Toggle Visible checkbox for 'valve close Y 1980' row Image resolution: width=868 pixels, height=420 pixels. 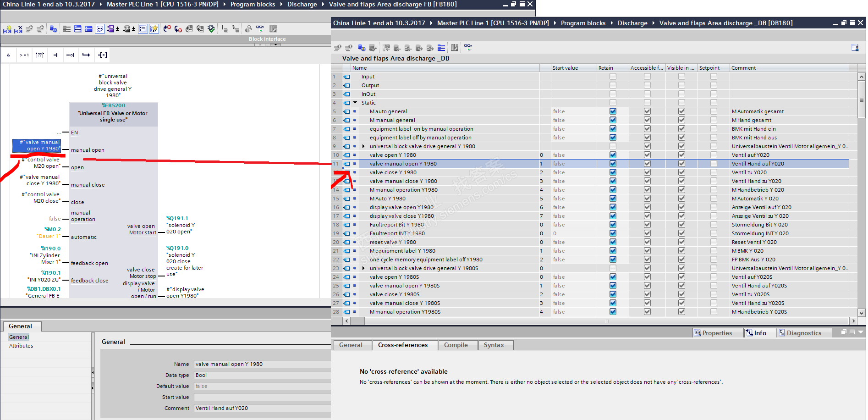click(x=681, y=172)
